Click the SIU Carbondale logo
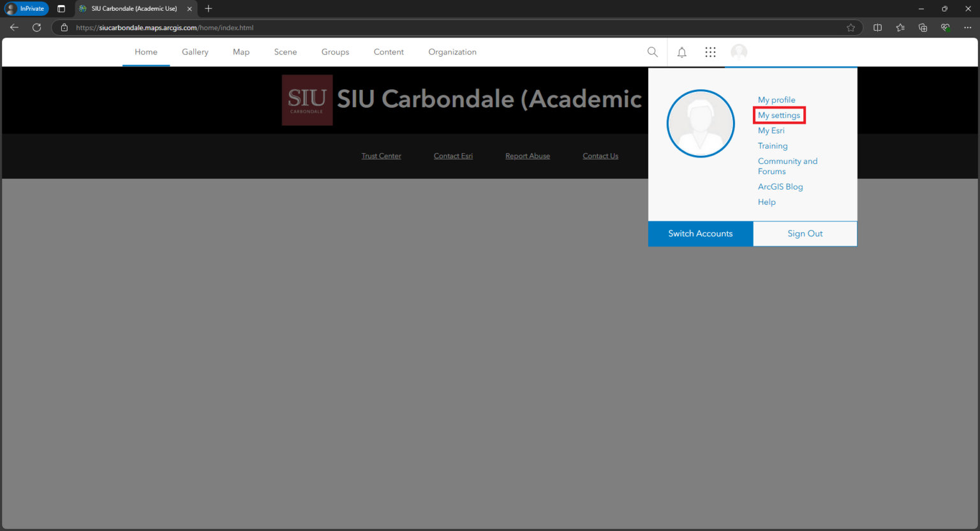 tap(307, 100)
